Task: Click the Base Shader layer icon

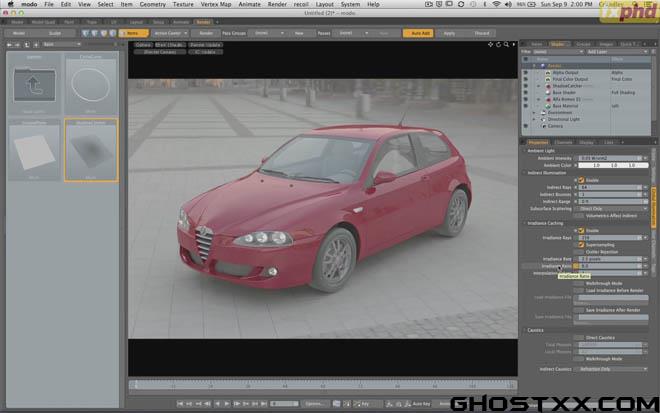Action: pyautogui.click(x=548, y=93)
